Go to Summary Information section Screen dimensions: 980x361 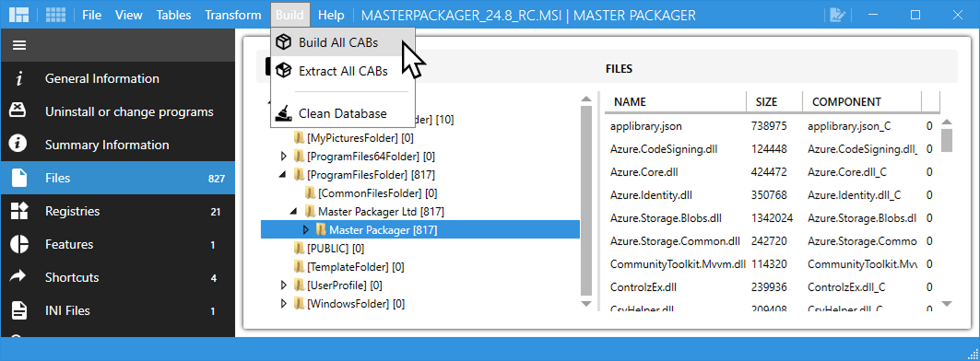click(117, 145)
